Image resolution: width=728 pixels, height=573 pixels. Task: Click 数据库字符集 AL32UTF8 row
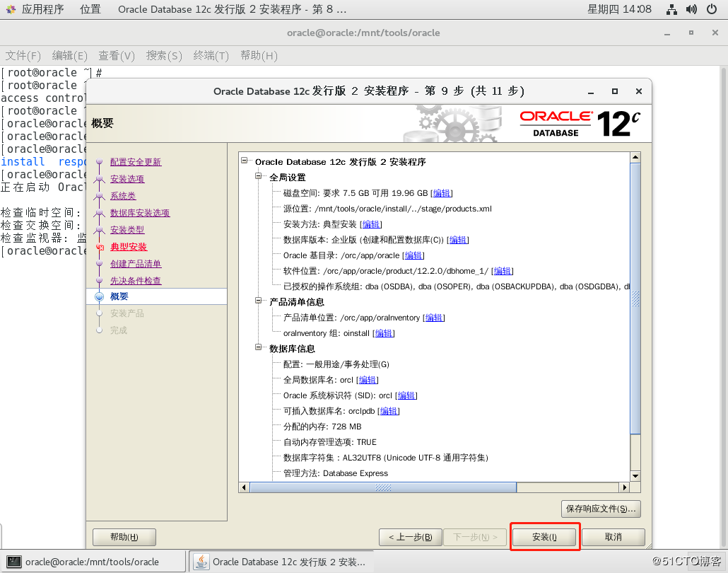point(386,458)
